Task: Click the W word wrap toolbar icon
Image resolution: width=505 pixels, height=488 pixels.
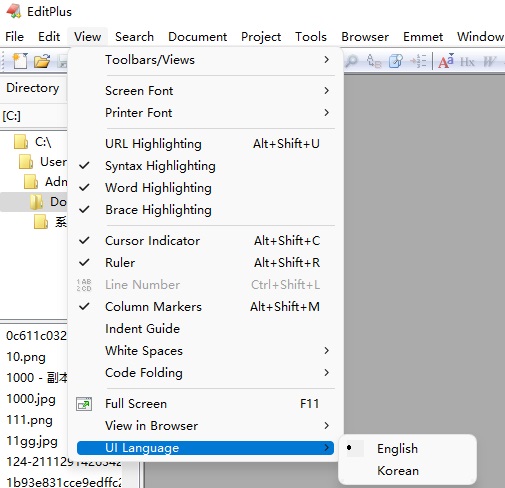Action: pyautogui.click(x=489, y=62)
